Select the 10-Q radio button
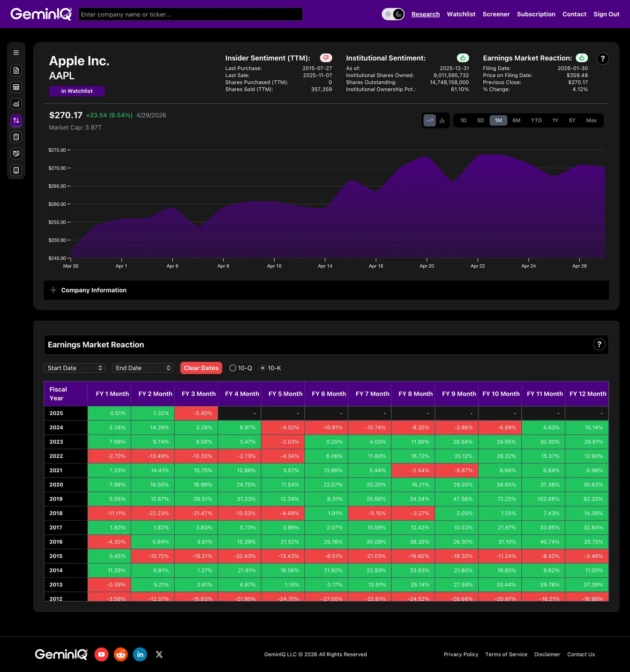Viewport: 630px width, 672px height. coord(232,368)
